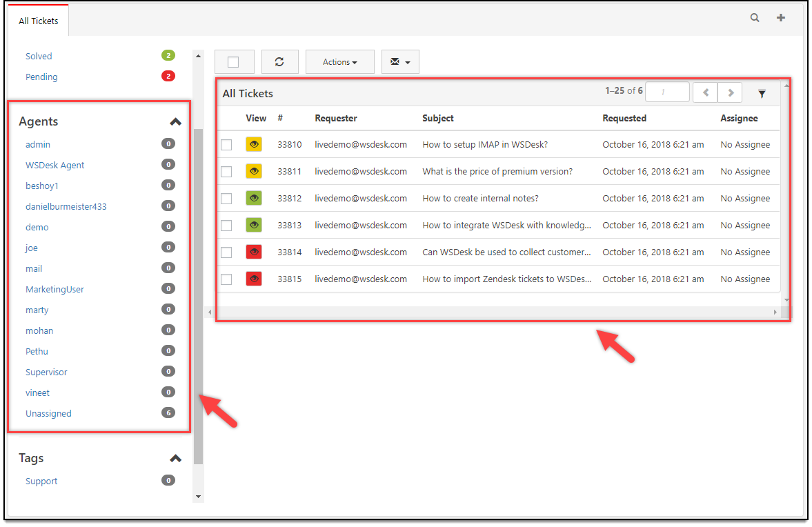Click the ticket table horizontal scrollbar

(x=492, y=312)
